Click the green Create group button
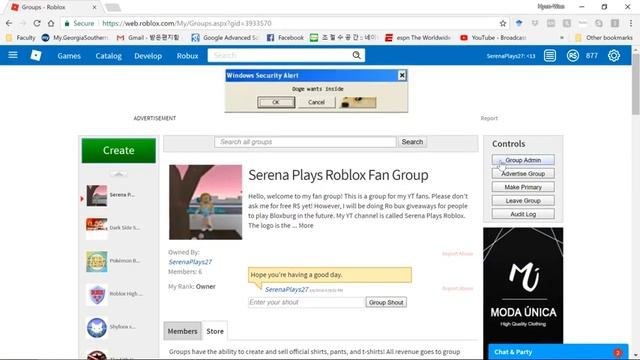This screenshot has height=360, width=640. coord(118,150)
